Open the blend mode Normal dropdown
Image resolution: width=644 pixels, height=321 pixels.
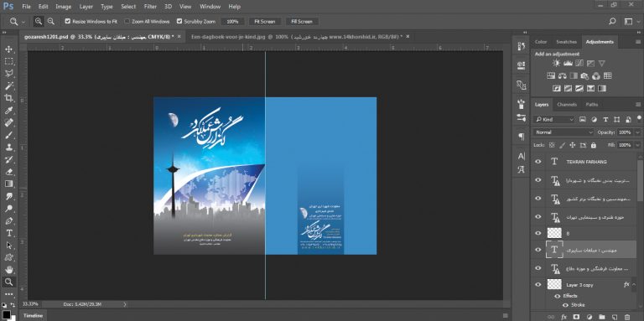(563, 132)
